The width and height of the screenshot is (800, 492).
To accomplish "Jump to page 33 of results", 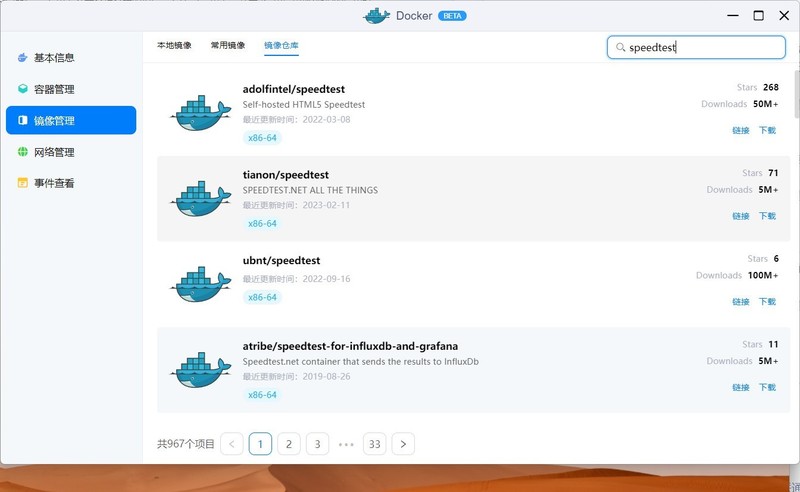I will coord(374,444).
